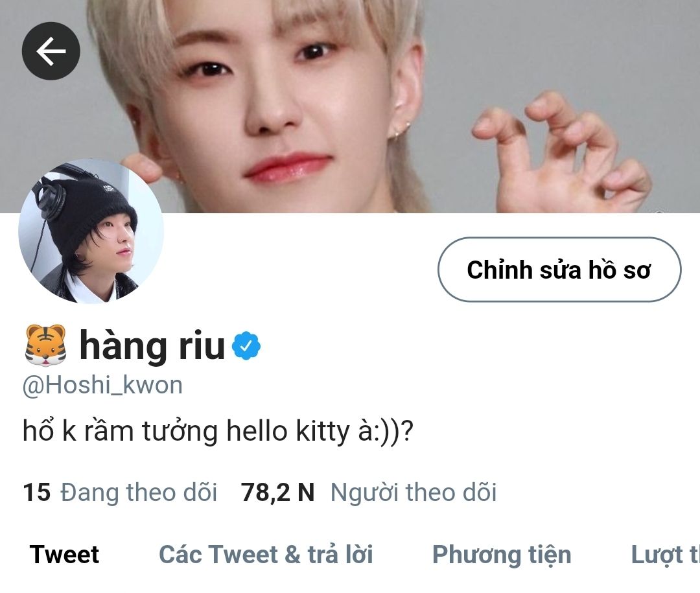Click the following count number 15

coord(36,492)
